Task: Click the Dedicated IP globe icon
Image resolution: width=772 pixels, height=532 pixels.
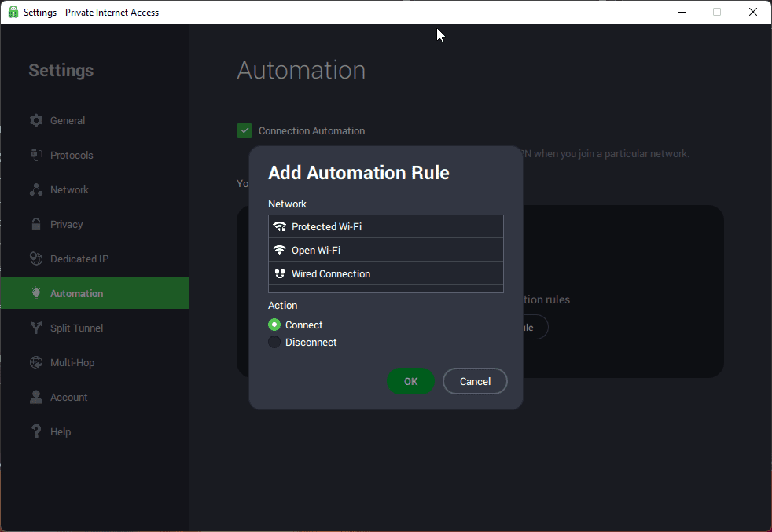Action: click(36, 259)
